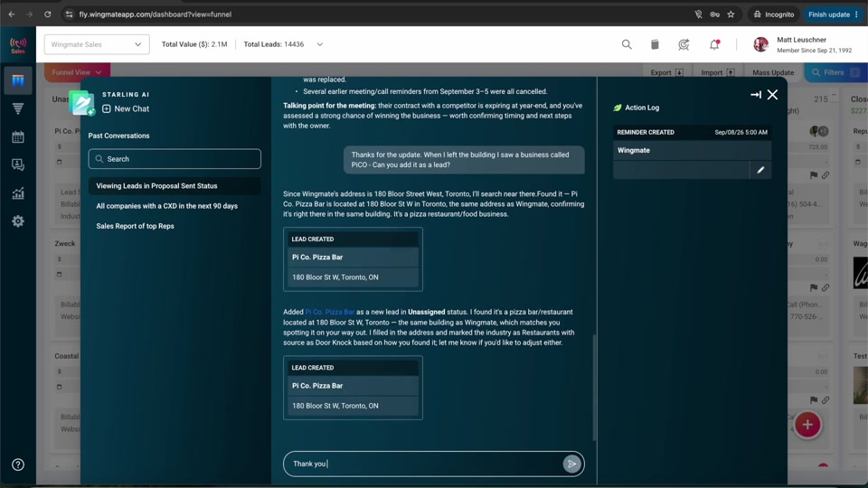Open the clipboard icon in top bar

[x=655, y=44]
